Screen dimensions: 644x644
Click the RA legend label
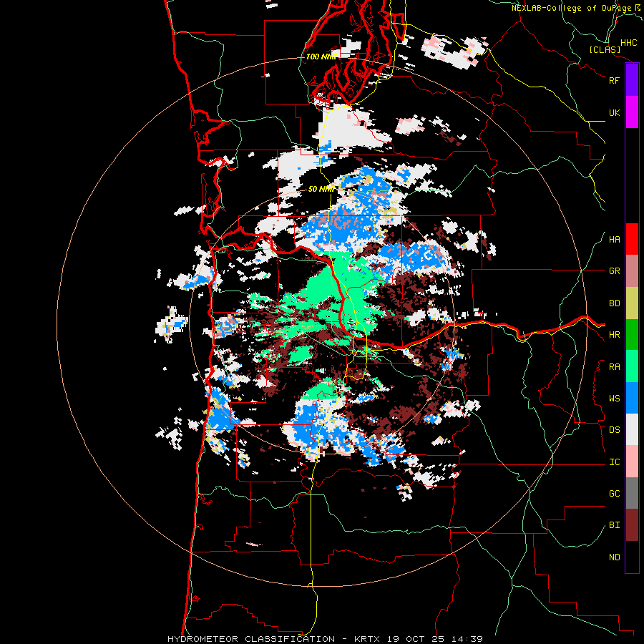pos(614,367)
